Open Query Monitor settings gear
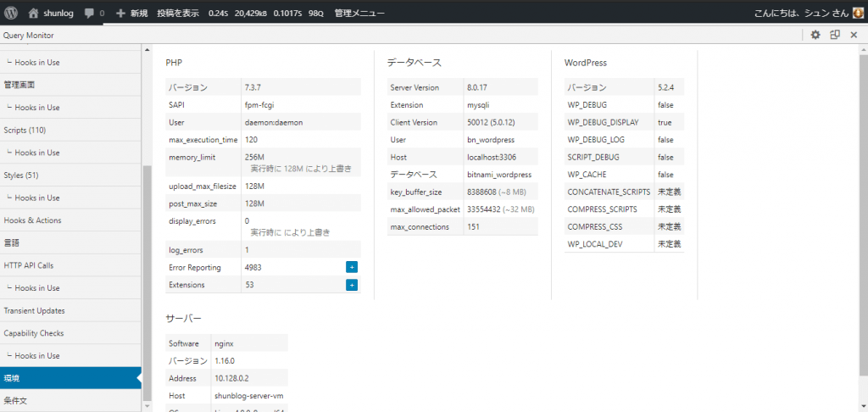The width and height of the screenshot is (868, 412). click(x=815, y=35)
